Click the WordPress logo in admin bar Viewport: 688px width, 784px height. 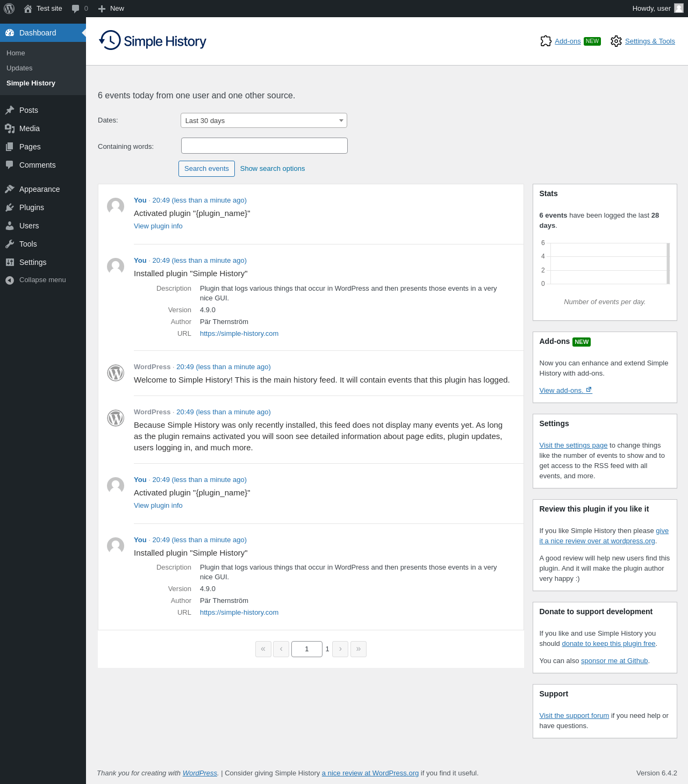[x=9, y=9]
